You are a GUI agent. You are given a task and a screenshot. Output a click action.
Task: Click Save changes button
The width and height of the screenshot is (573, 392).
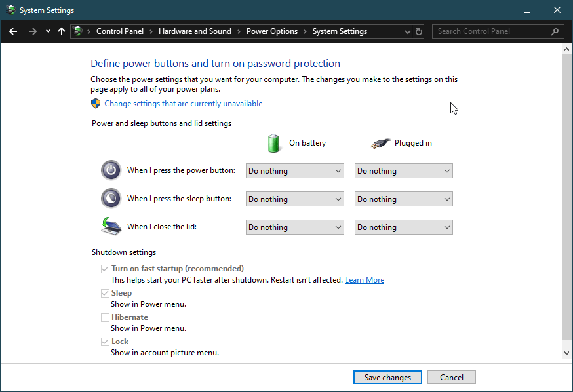(x=387, y=378)
